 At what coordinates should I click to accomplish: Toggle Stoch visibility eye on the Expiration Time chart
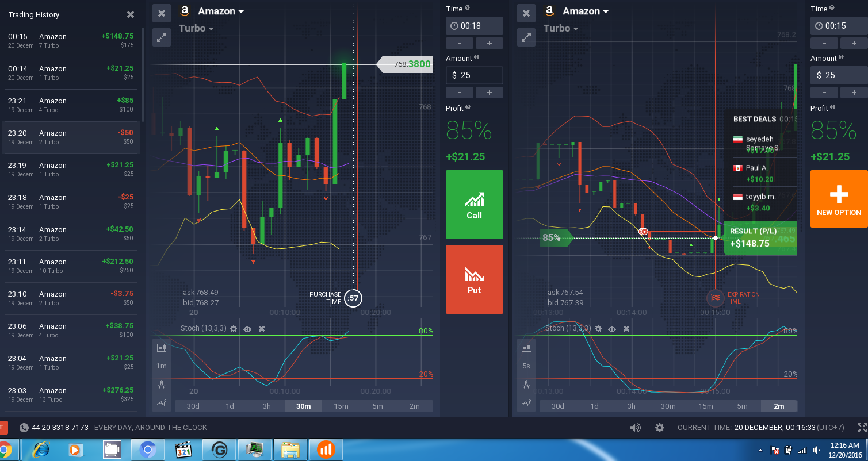612,329
